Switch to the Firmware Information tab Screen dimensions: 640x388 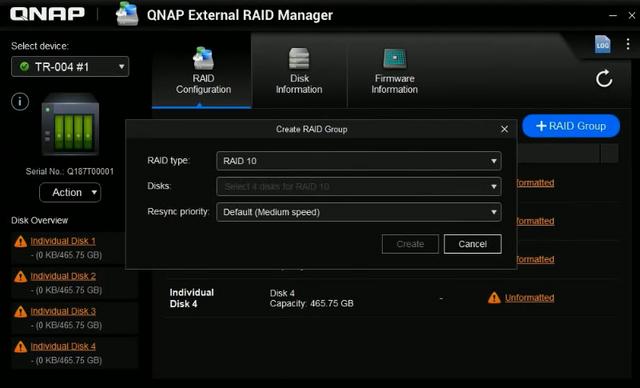pos(395,72)
